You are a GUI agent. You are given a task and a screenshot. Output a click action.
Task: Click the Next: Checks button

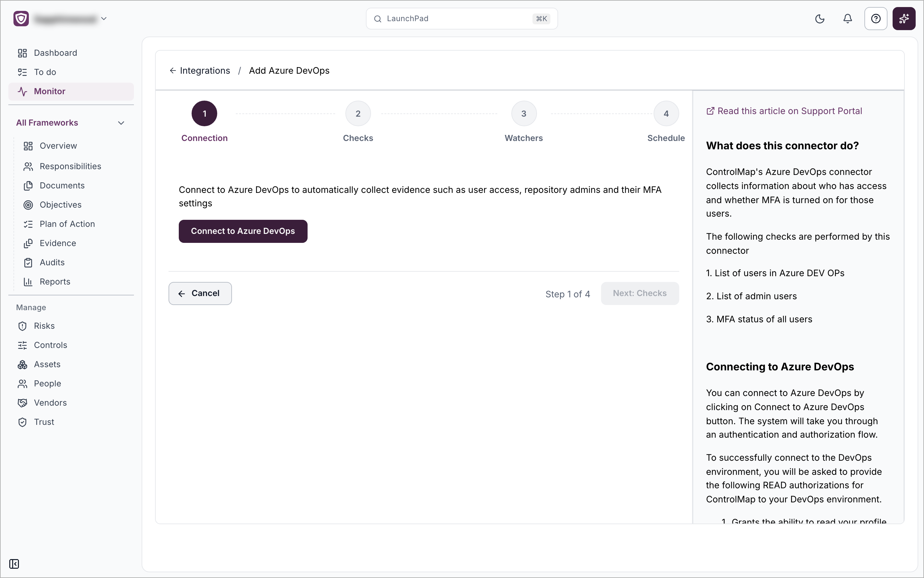(x=639, y=293)
